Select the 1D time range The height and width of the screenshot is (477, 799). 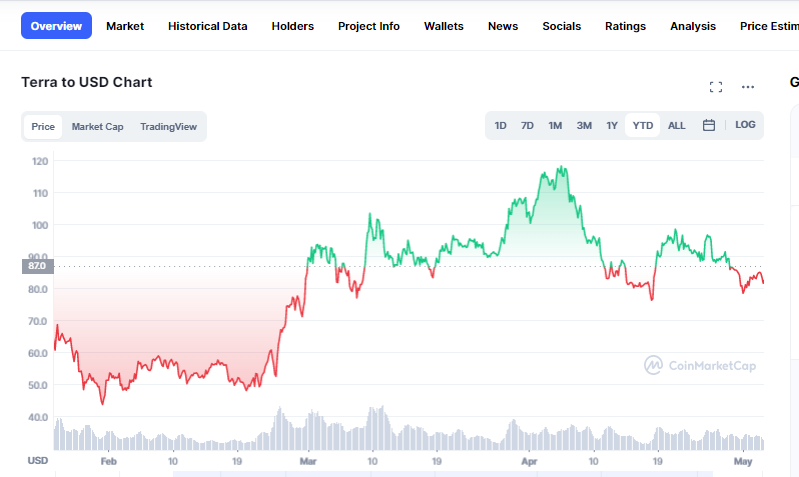500,125
